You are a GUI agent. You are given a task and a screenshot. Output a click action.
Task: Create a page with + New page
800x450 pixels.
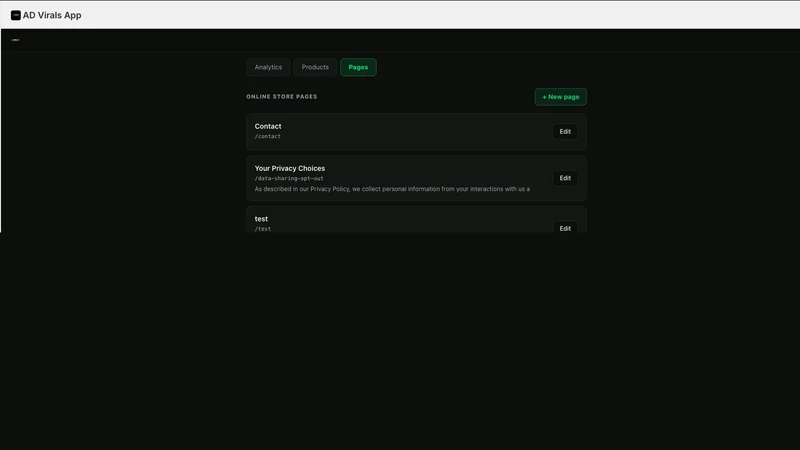coord(561,97)
